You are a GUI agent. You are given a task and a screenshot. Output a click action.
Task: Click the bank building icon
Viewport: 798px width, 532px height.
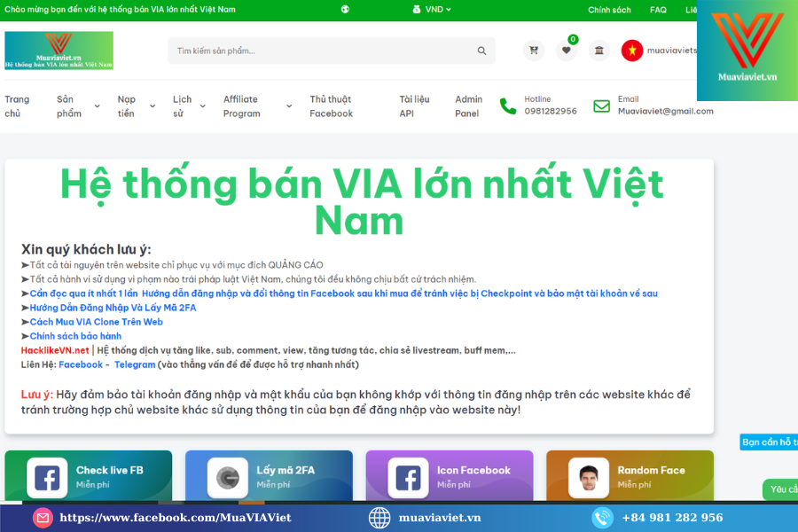[x=599, y=51]
